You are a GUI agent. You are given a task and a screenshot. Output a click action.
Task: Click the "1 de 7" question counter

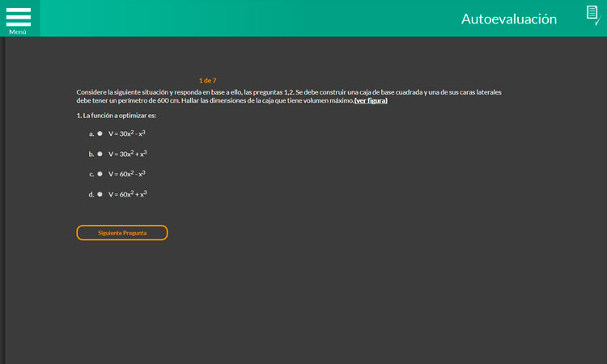[207, 80]
